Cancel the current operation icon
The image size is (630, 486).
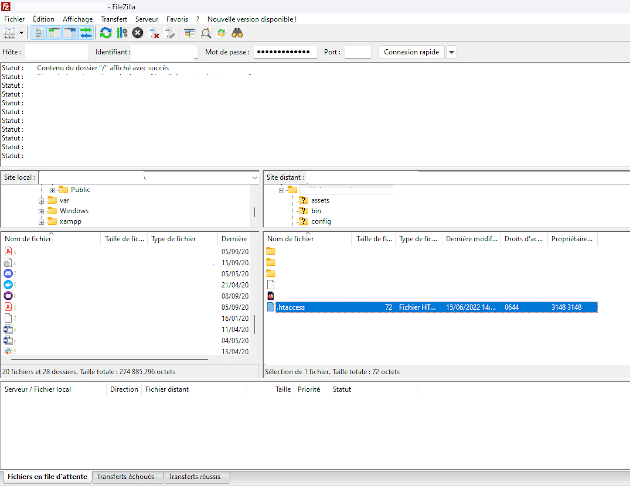point(138,33)
